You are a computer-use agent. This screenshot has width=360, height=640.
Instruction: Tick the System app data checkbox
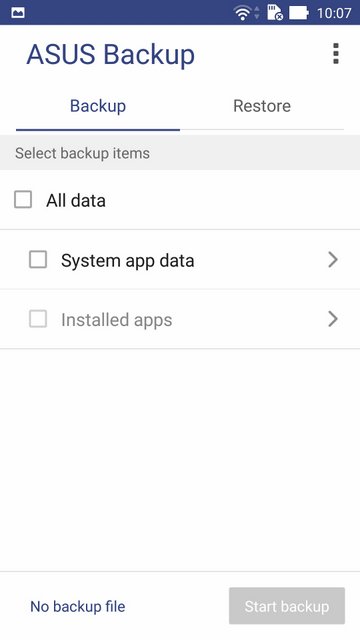(38, 260)
